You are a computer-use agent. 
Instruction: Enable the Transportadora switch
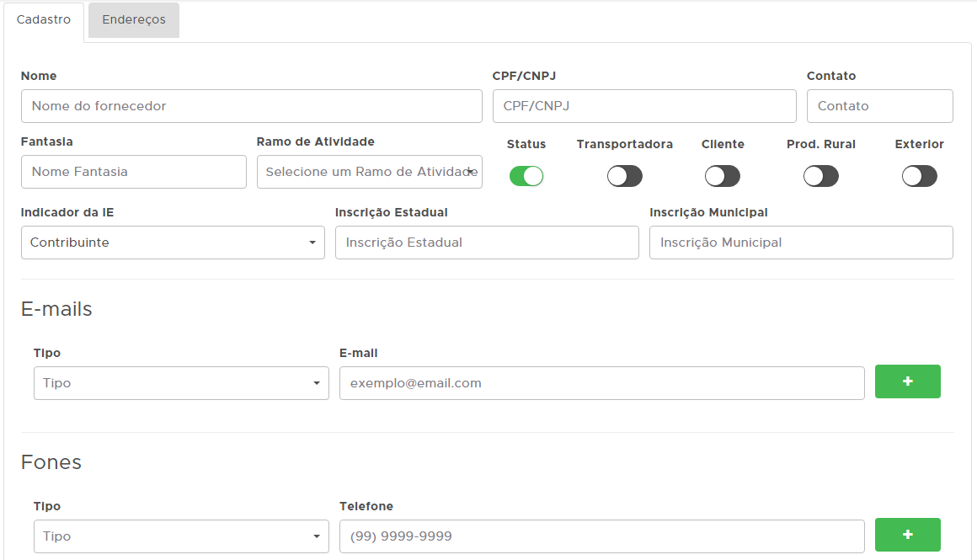click(x=624, y=176)
